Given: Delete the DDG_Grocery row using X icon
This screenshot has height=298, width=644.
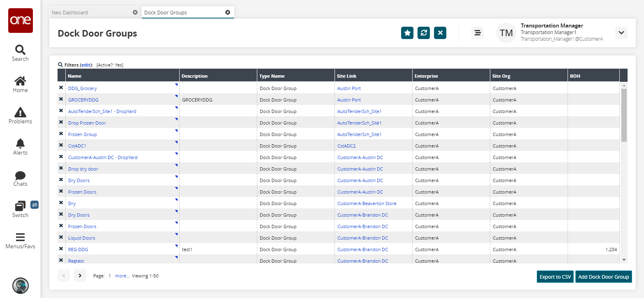Looking at the screenshot, I should (x=61, y=88).
